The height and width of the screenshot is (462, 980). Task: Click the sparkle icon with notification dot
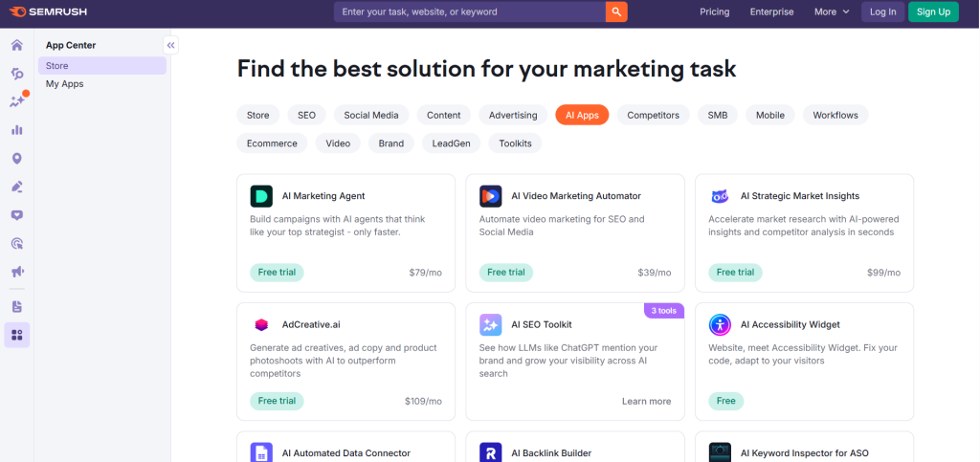click(x=17, y=101)
